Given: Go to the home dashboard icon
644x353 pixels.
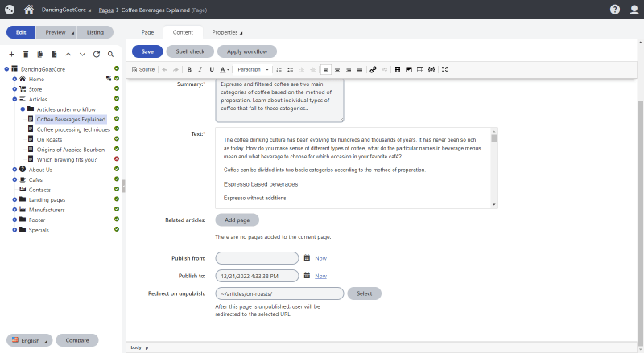Looking at the screenshot, I should pos(29,10).
